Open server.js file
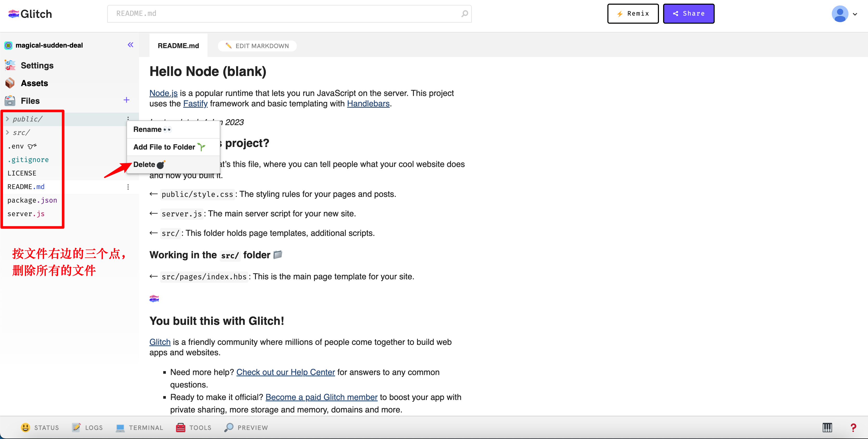The height and width of the screenshot is (439, 868). click(x=26, y=214)
